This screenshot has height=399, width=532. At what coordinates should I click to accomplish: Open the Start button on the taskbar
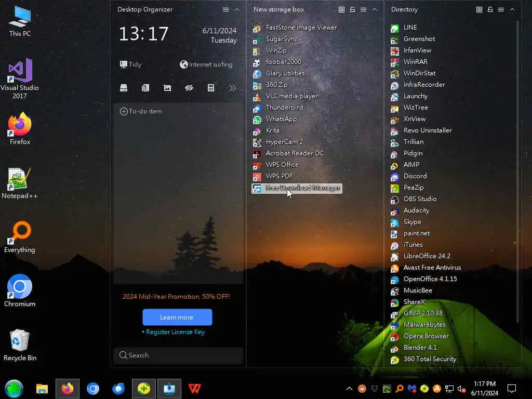pyautogui.click(x=14, y=389)
